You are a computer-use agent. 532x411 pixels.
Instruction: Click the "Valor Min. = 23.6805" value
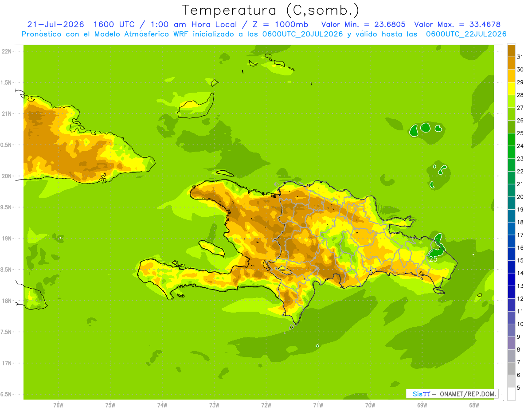tap(363, 24)
